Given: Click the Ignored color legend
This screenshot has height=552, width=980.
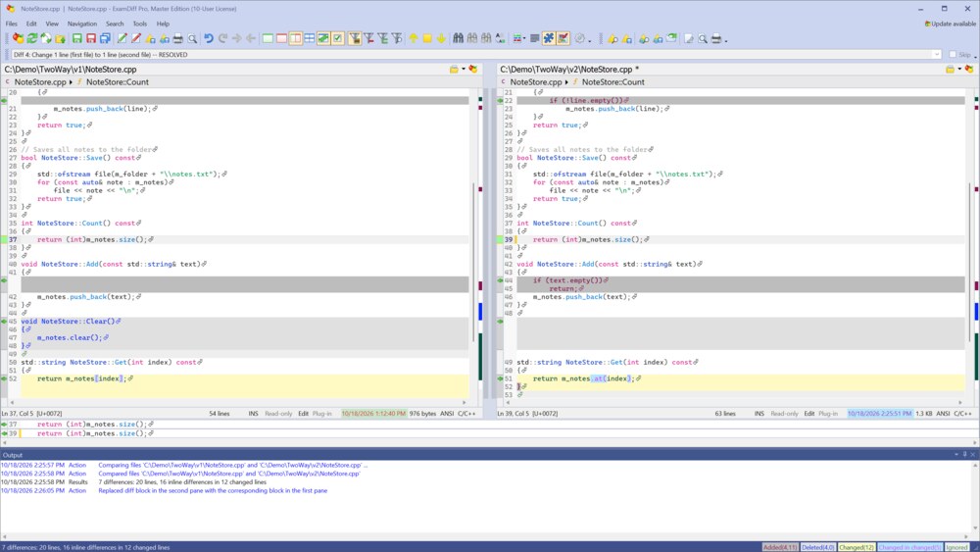Looking at the screenshot, I should [x=956, y=547].
